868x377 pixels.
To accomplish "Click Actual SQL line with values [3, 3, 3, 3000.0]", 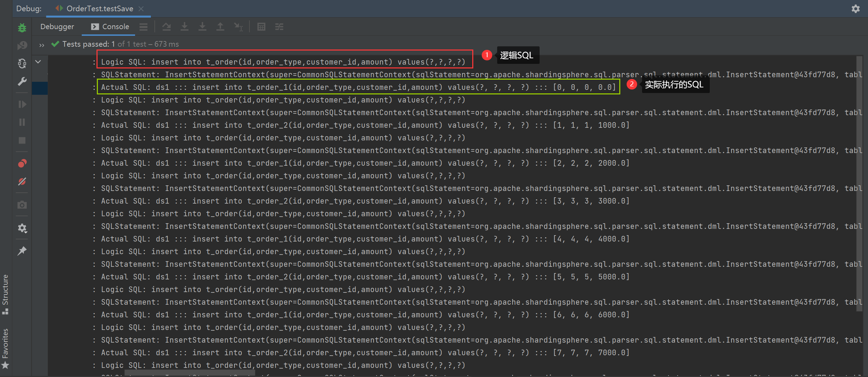I will pyautogui.click(x=365, y=201).
